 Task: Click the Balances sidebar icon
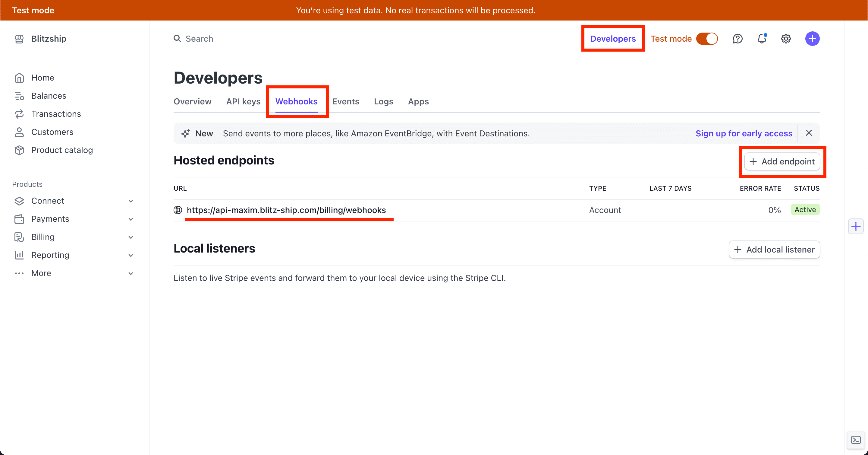[x=20, y=95]
